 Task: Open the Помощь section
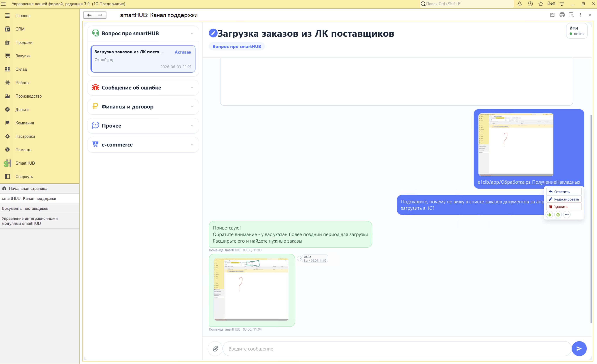coord(40,150)
